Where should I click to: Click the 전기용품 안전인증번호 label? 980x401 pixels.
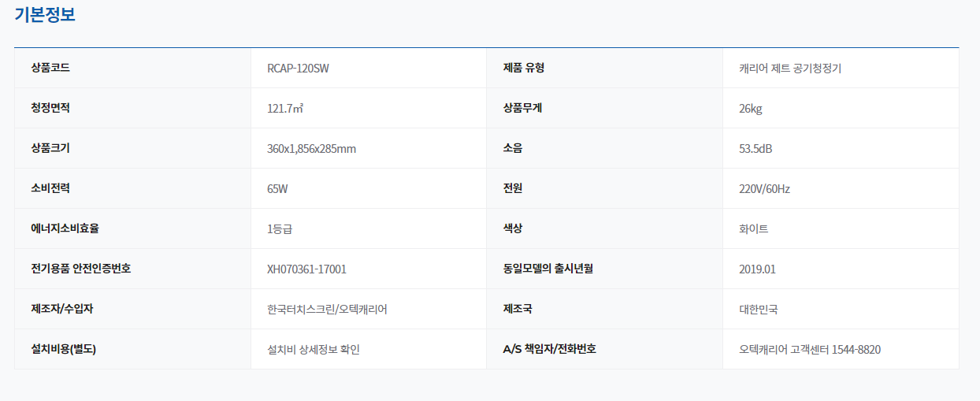tap(80, 269)
